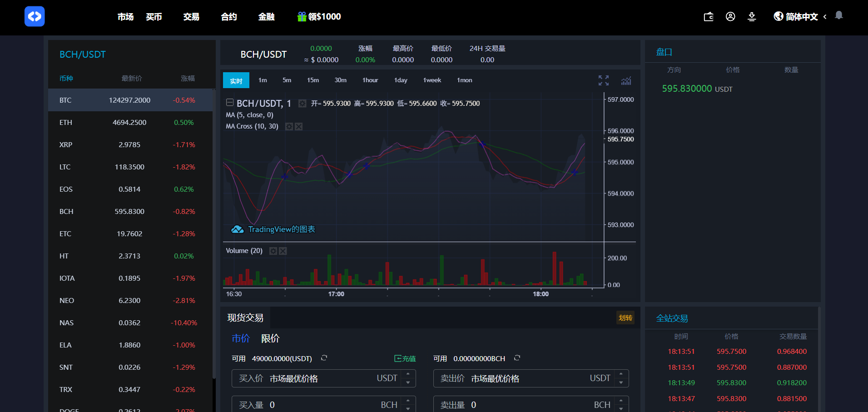Viewport: 868px width, 412px height.
Task: Open the chart indicators icon
Action: [x=626, y=80]
